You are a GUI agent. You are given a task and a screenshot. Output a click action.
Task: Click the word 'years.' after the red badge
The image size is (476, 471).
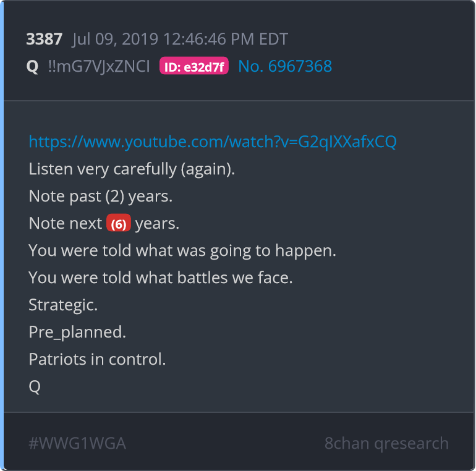(157, 224)
